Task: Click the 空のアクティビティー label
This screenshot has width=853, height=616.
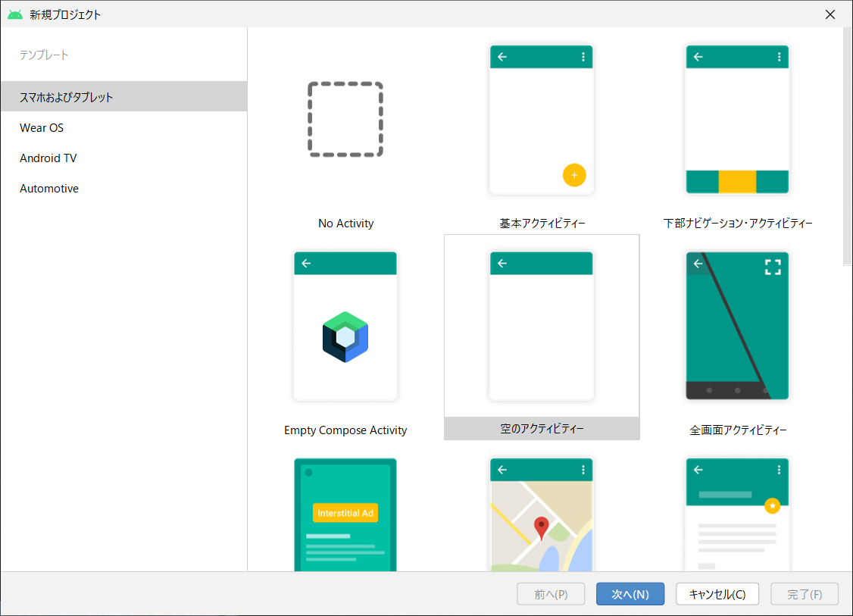Action: click(x=542, y=429)
